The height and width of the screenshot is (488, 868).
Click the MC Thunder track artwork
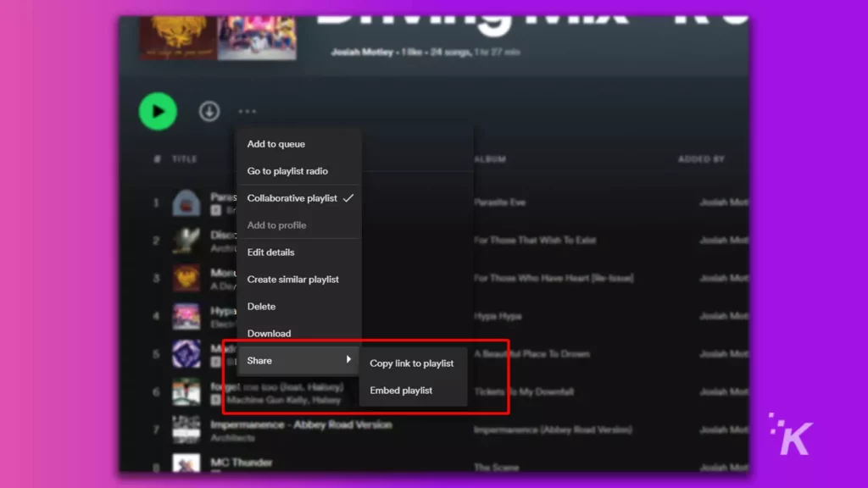[x=186, y=467]
